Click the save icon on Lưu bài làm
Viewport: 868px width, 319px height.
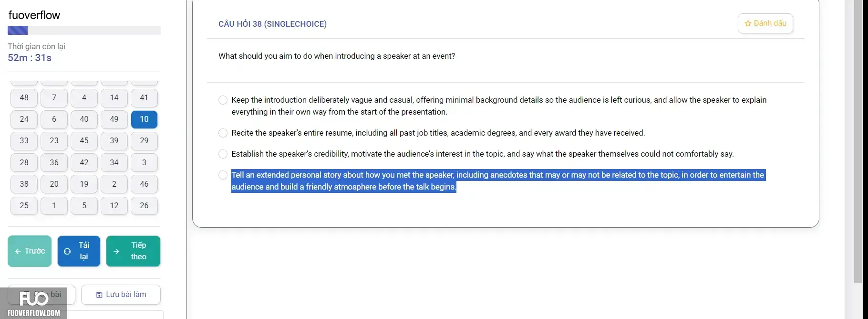coord(99,295)
